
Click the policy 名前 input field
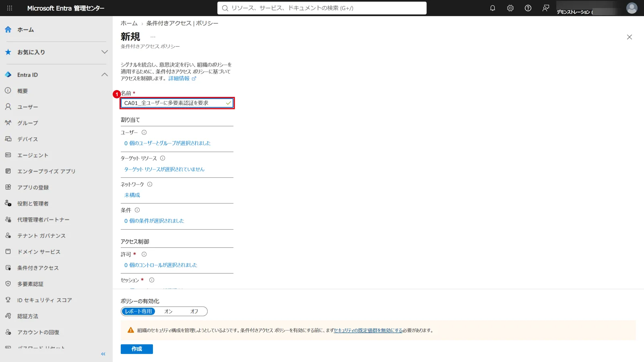click(x=177, y=103)
